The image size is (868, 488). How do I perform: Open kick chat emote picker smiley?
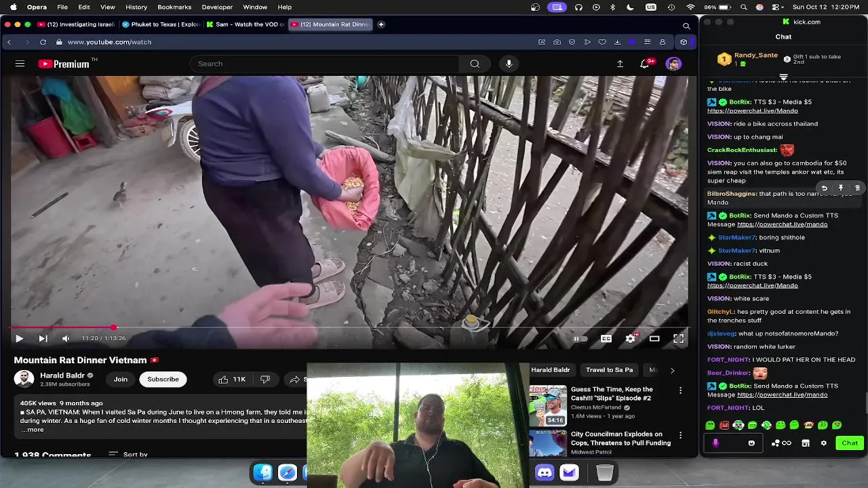(x=751, y=443)
